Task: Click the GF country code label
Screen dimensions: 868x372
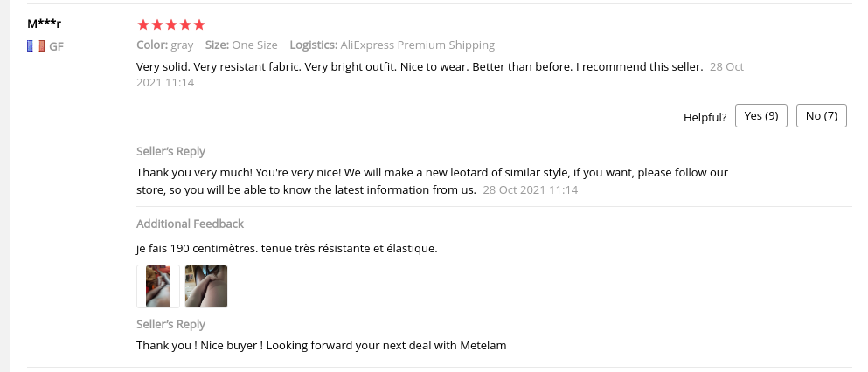Action: [x=56, y=46]
